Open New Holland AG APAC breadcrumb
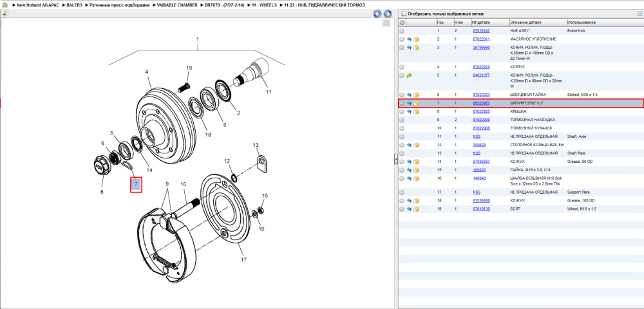 point(39,5)
